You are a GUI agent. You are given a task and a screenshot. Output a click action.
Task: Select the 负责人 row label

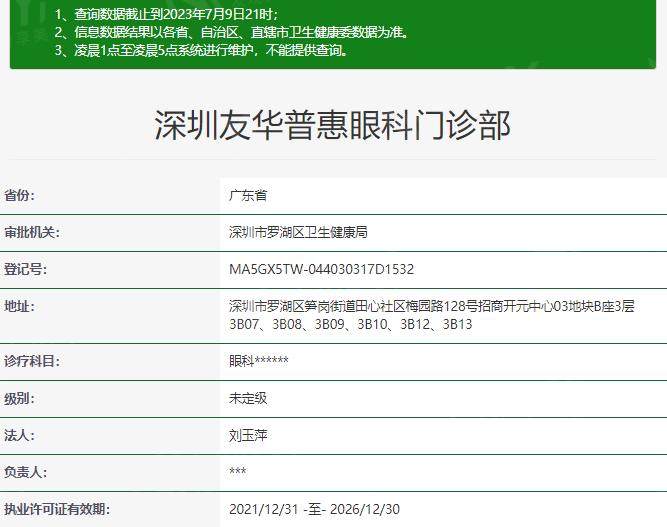pyautogui.click(x=26, y=472)
